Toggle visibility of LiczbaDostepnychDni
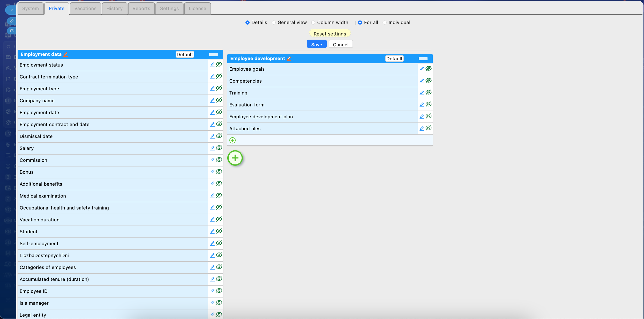This screenshot has height=319, width=644. point(219,255)
